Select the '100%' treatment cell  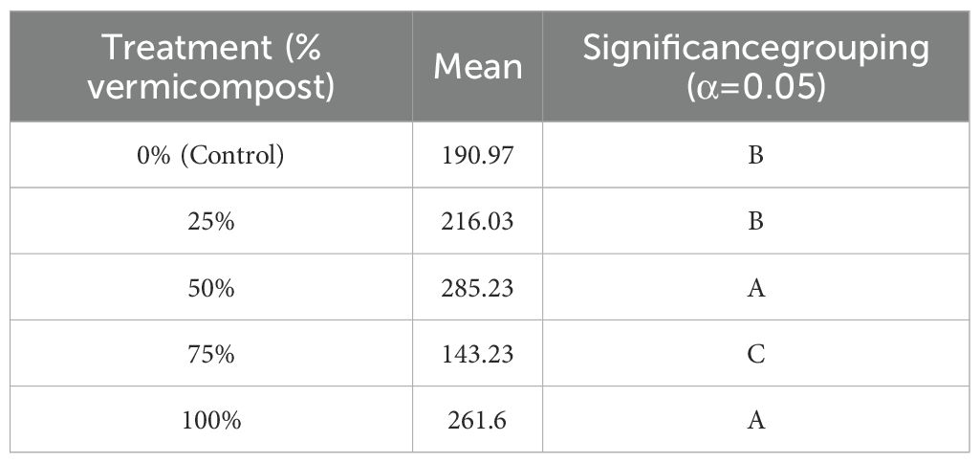(210, 419)
